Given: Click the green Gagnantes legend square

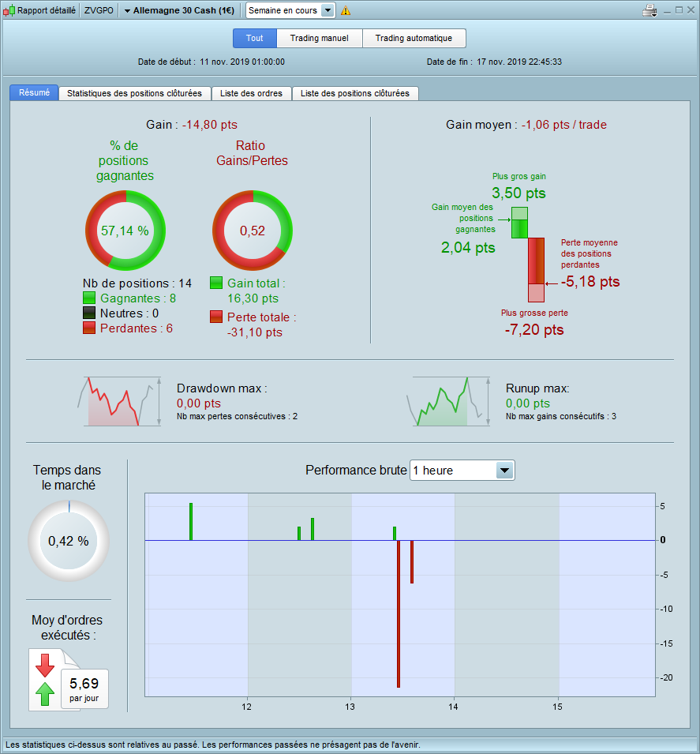Looking at the screenshot, I should [x=89, y=298].
